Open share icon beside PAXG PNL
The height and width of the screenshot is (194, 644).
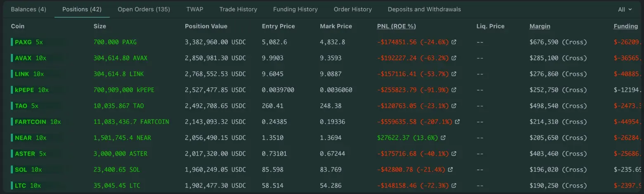454,42
